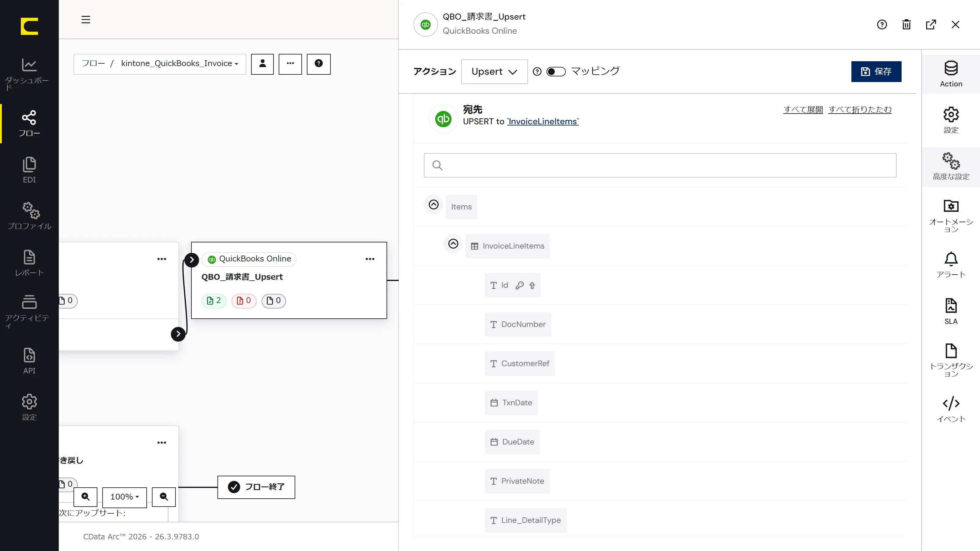The image size is (980, 551).
Task: Open the EDI sidebar section
Action: click(29, 170)
